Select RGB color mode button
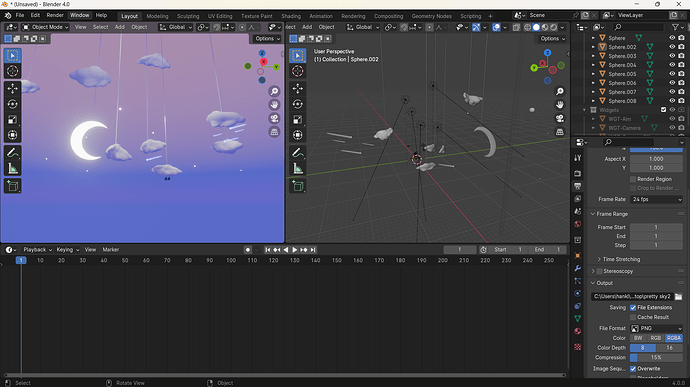 click(x=656, y=338)
